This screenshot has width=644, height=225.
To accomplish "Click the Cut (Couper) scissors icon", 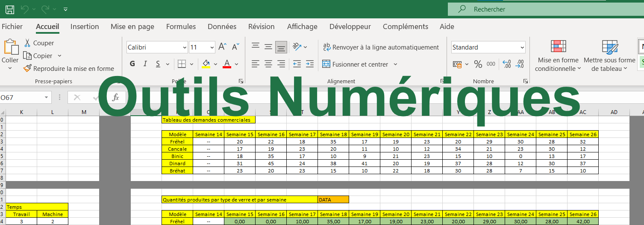I will tap(27, 43).
